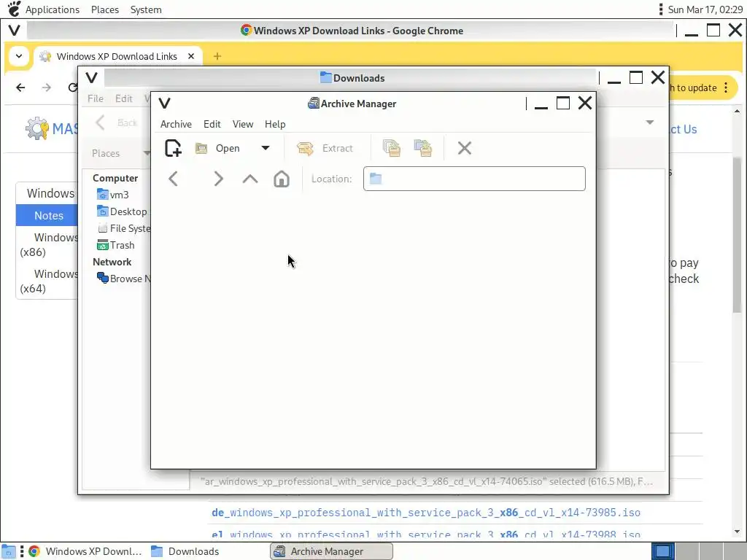Image resolution: width=747 pixels, height=560 pixels.
Task: Switch to Archive Manager taskbar button
Action: 332,551
